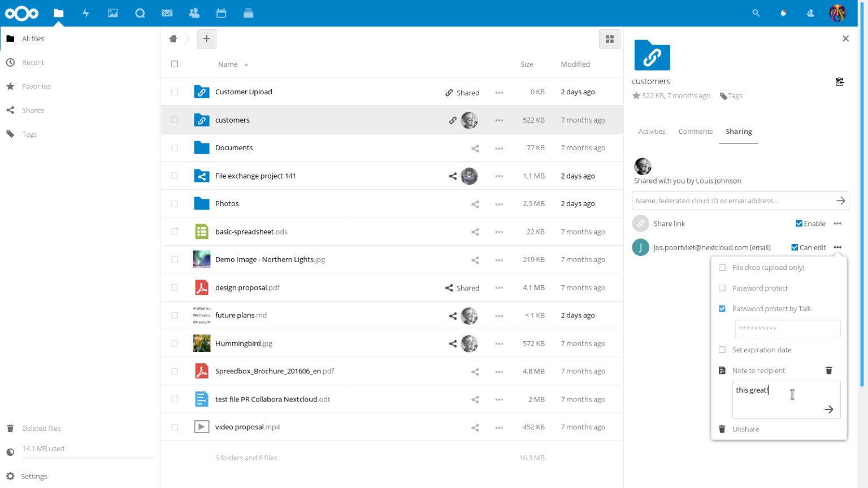The height and width of the screenshot is (488, 868).
Task: Check the Set expiration date option
Action: (x=722, y=350)
